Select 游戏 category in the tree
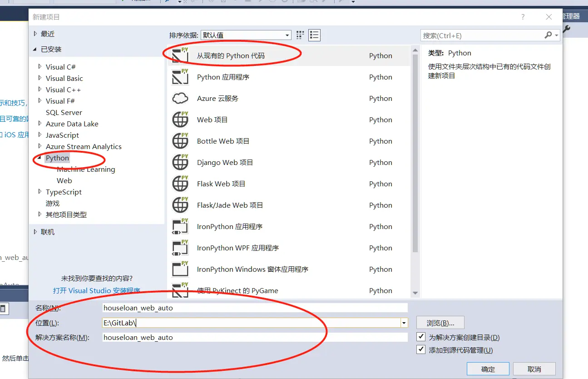This screenshot has height=379, width=588. 53,203
